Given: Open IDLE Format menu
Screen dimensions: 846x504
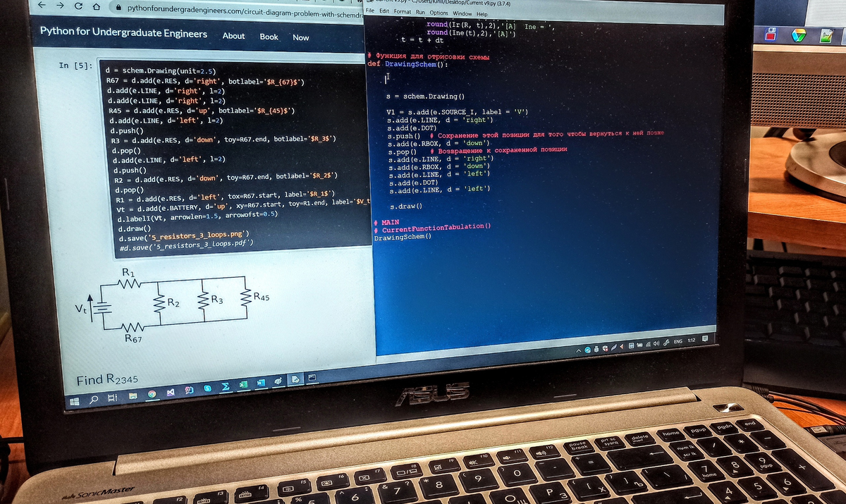Looking at the screenshot, I should tap(403, 12).
